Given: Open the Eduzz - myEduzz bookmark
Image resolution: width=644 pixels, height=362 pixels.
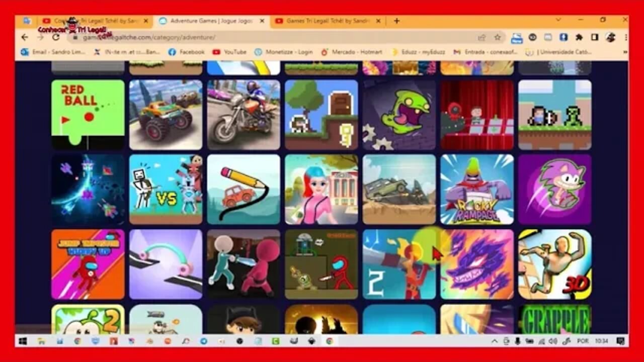Looking at the screenshot, I should (419, 52).
